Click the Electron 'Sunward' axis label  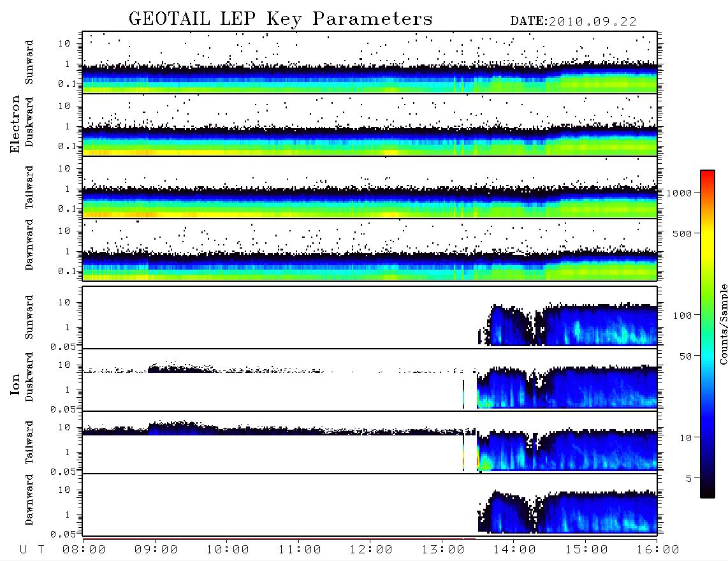tap(29, 62)
